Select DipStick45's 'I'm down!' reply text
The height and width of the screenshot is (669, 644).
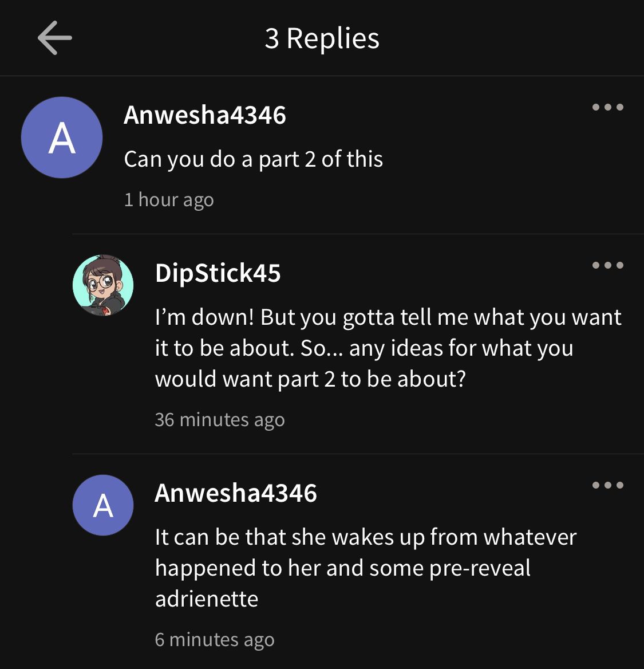[x=388, y=348]
